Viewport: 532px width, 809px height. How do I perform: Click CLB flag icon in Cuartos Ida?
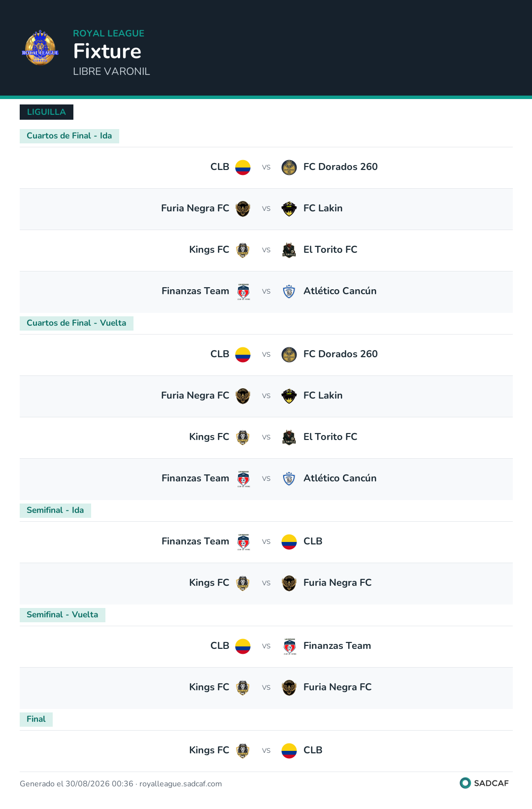tap(243, 168)
